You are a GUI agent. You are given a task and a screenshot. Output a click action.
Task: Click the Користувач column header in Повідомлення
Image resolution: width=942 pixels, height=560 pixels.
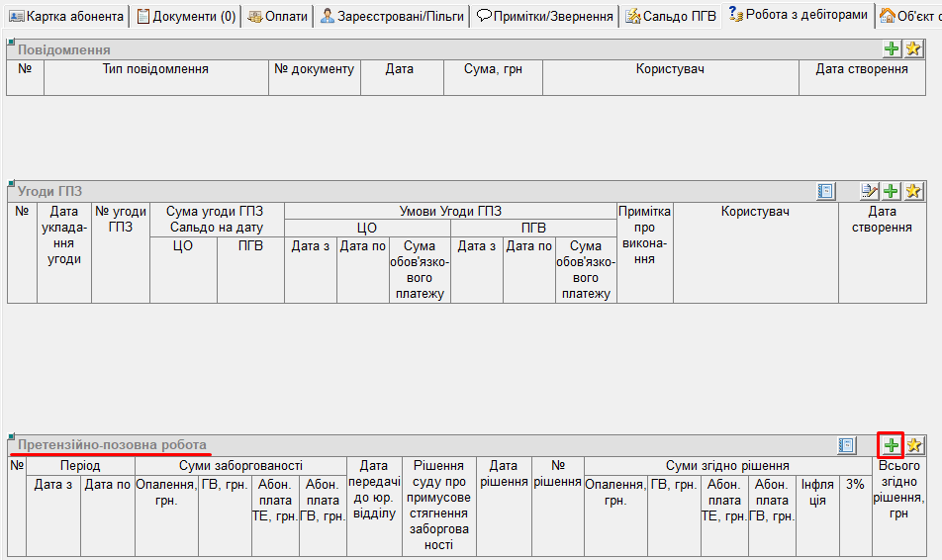coord(670,69)
